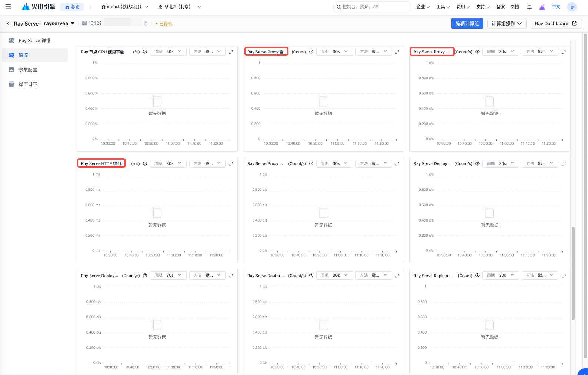
Task: Change 周期 for the Ray Serve Replica chart
Action: click(501, 275)
